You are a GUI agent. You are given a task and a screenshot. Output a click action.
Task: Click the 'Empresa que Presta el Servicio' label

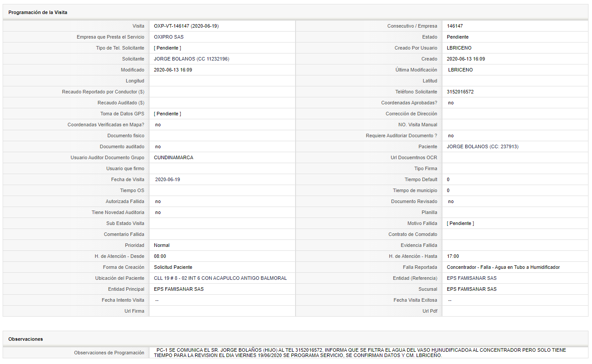coord(111,37)
